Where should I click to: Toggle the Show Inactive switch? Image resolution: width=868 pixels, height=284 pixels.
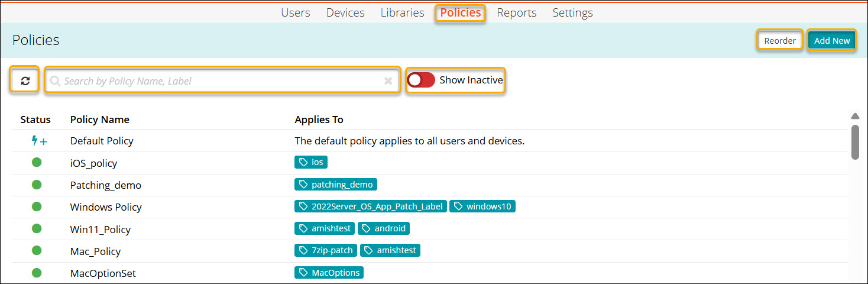421,80
